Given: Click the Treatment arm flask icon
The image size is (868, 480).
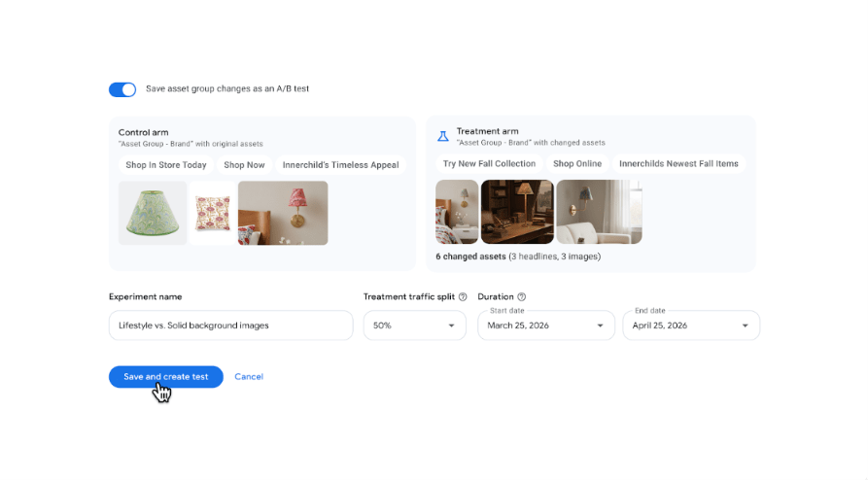Looking at the screenshot, I should click(x=443, y=136).
